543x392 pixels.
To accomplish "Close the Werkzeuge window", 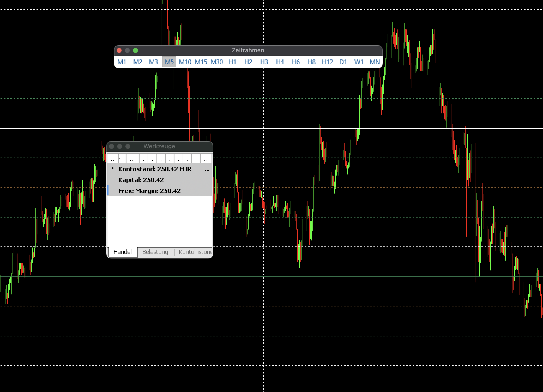I will 111,146.
